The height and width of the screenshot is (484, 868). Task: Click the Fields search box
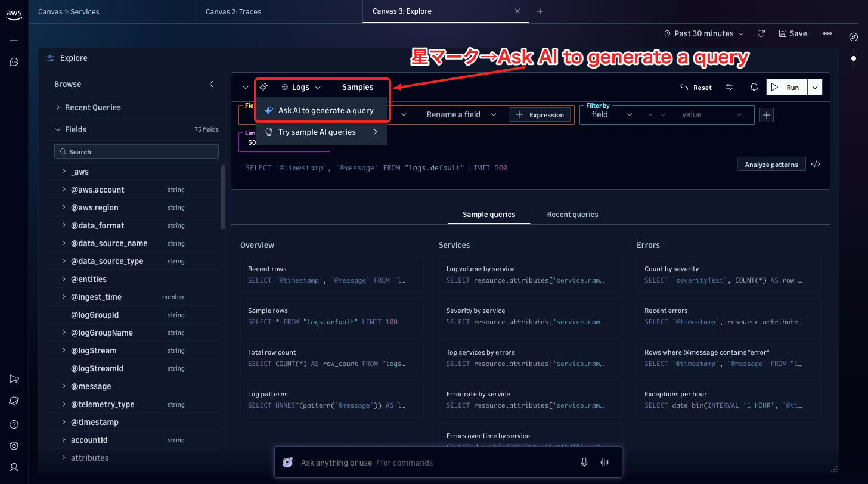coord(137,151)
